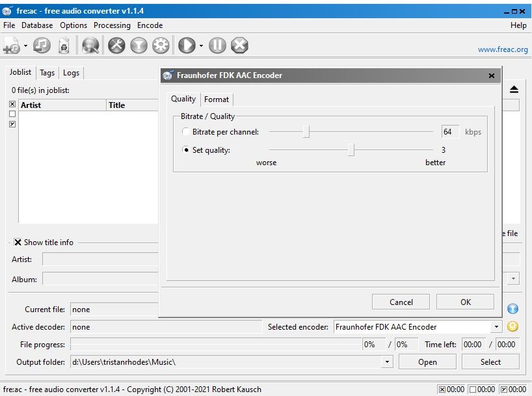Image resolution: width=532 pixels, height=396 pixels.
Task: Open general settings wrench icon
Action: pos(116,45)
